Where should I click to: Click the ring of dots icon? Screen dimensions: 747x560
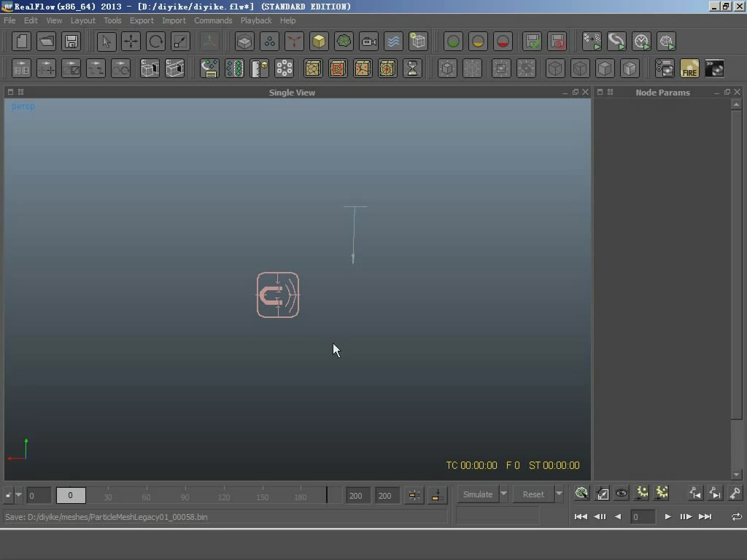[x=285, y=68]
